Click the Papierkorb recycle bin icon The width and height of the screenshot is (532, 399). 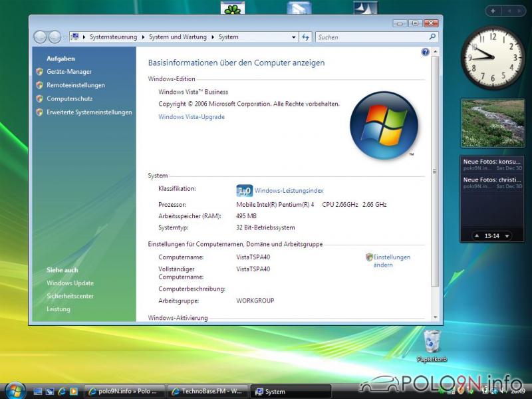pyautogui.click(x=432, y=345)
